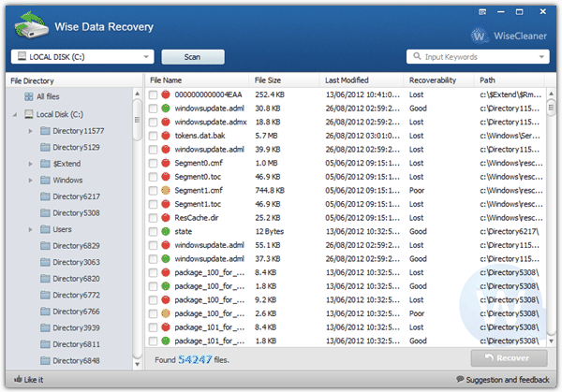Select the ResCache.dir checkbox
The width and height of the screenshot is (562, 392).
coord(153,218)
